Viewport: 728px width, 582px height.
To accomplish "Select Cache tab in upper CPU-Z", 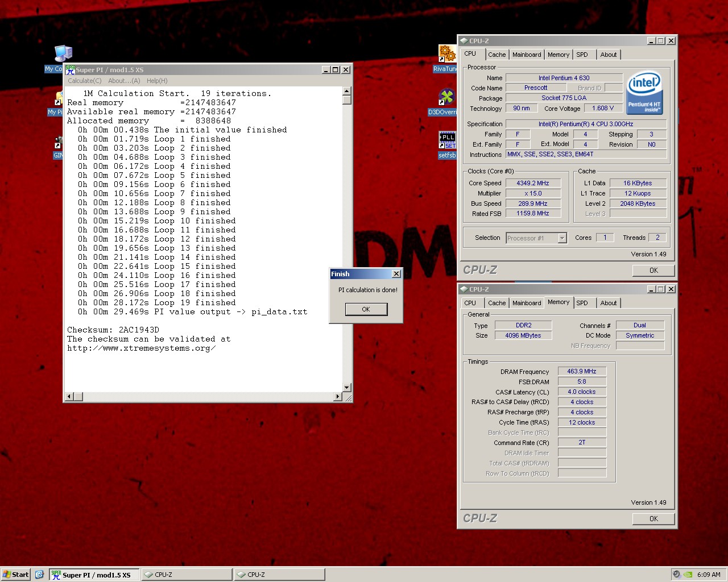I will [x=497, y=55].
